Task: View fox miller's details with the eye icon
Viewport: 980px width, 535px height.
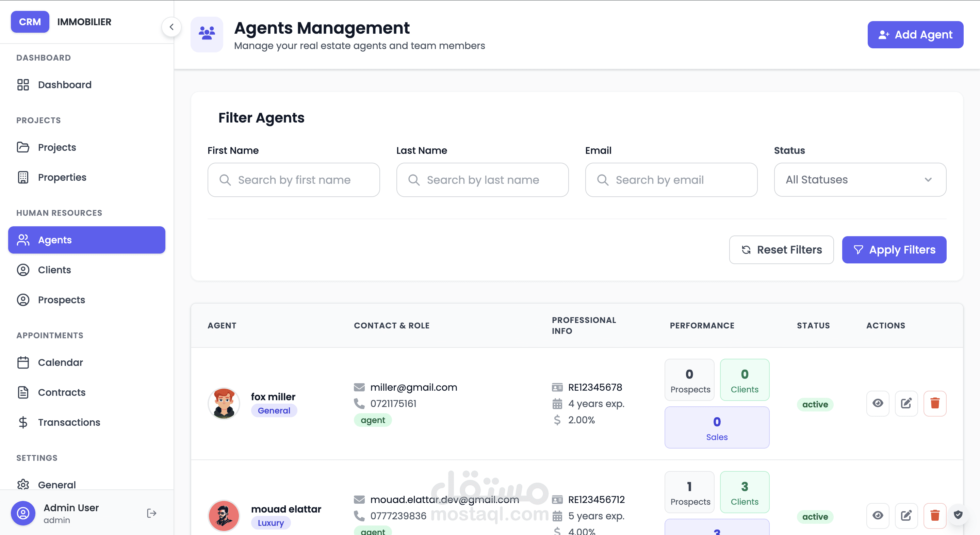Action: pyautogui.click(x=878, y=403)
